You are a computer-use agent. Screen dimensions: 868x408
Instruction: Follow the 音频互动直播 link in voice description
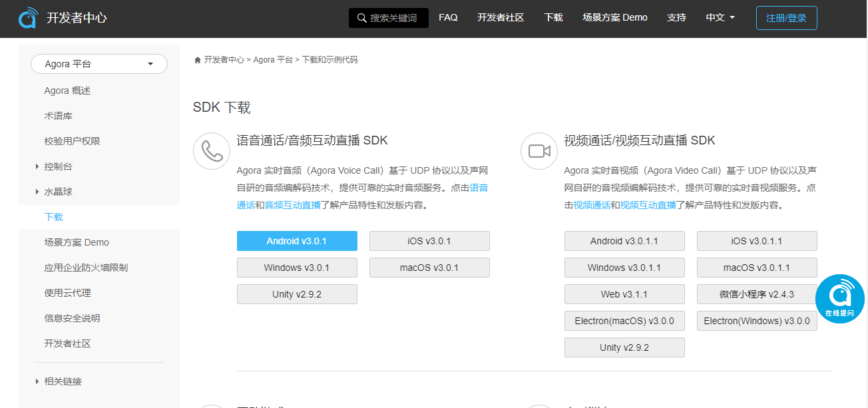click(293, 205)
